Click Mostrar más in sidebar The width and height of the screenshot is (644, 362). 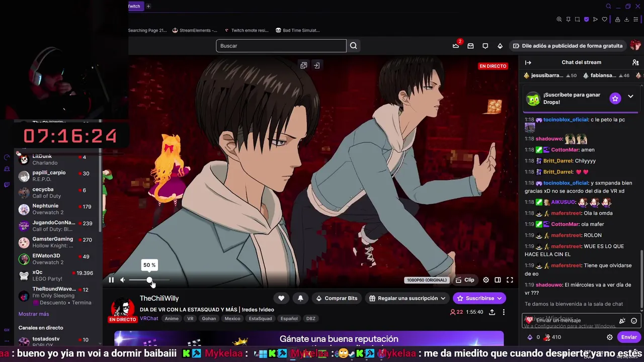(34, 314)
